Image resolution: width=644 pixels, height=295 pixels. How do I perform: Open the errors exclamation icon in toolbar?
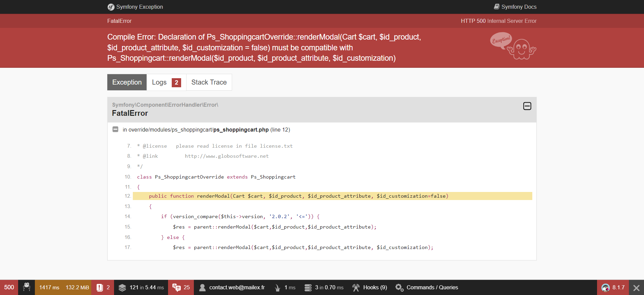tap(100, 287)
